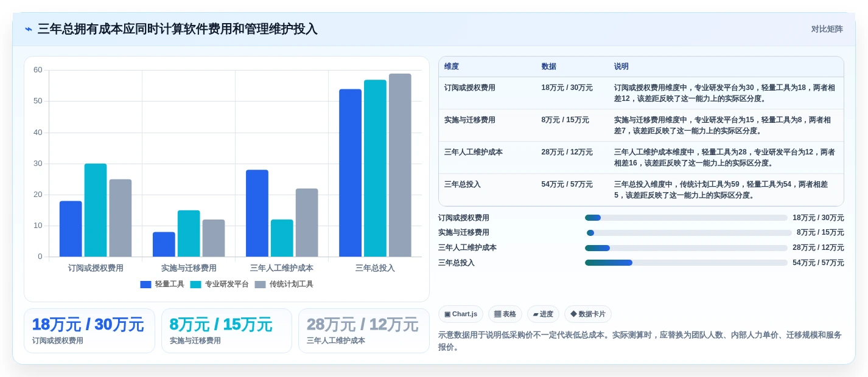Click the 表格 tag chip
The height and width of the screenshot is (377, 868).
505,314
